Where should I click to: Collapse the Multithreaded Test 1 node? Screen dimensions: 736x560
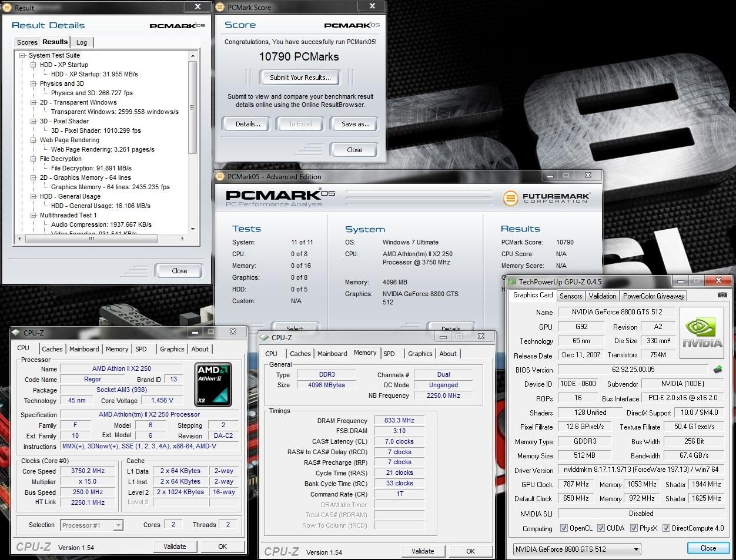point(34,215)
